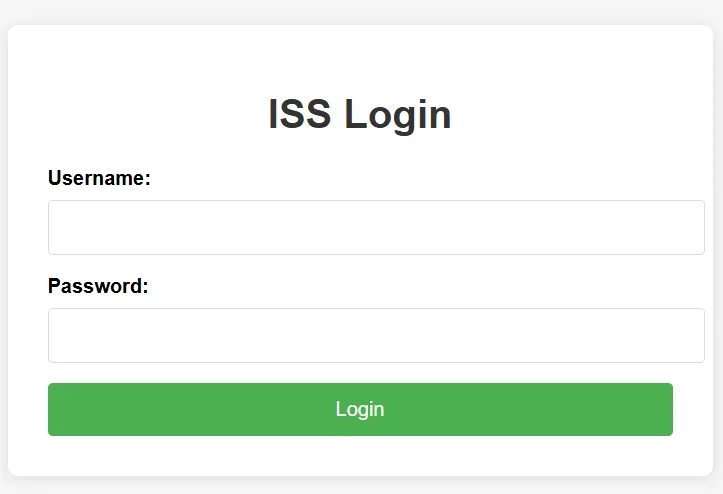Place cursor in the Password box
This screenshot has width=723, height=494.
click(x=376, y=335)
